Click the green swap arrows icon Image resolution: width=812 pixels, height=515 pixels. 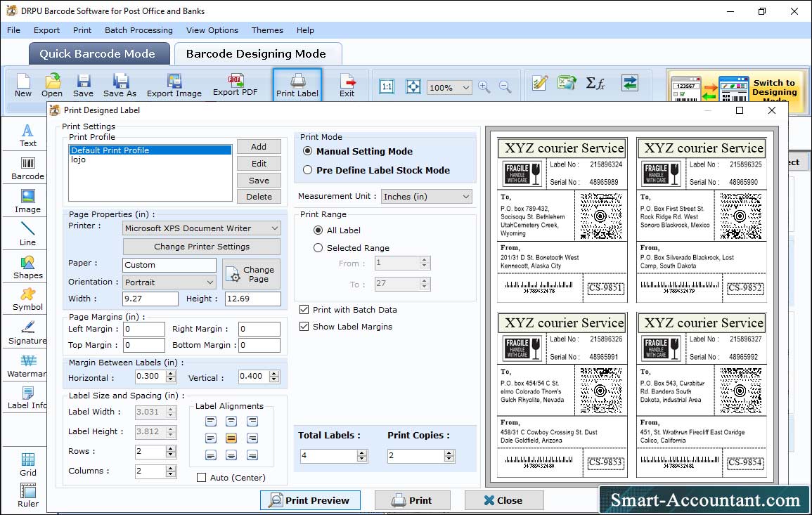tap(630, 83)
